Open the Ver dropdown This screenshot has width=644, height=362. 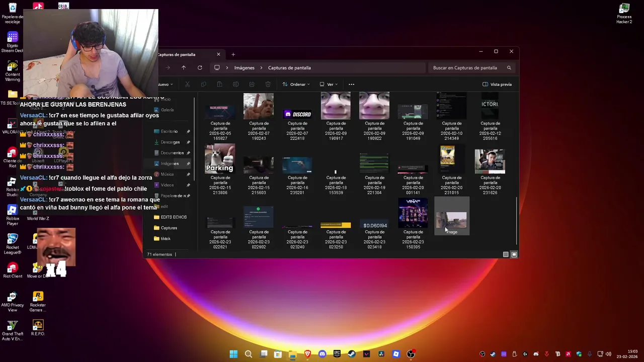329,84
